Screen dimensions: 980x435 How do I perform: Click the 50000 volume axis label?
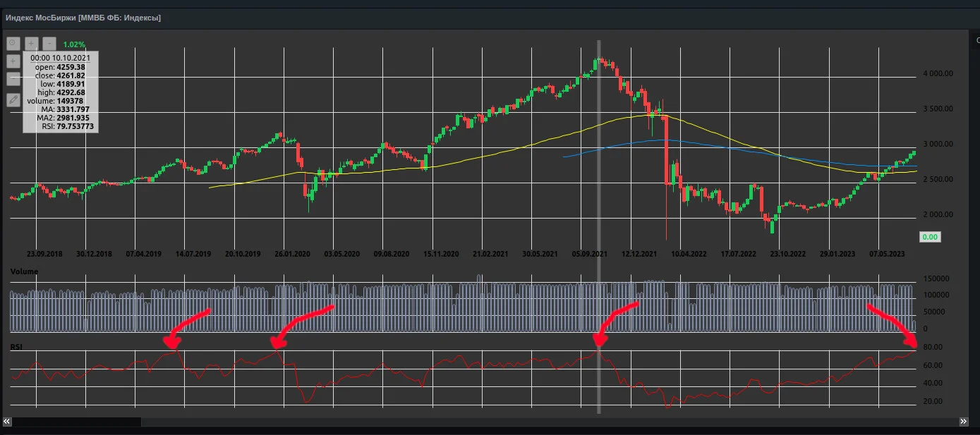(x=935, y=312)
